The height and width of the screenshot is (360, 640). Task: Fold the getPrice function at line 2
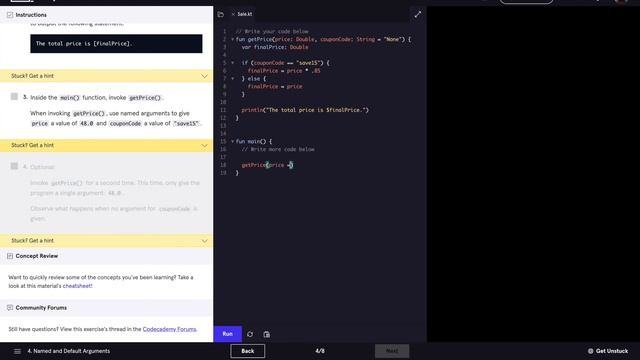233,39
